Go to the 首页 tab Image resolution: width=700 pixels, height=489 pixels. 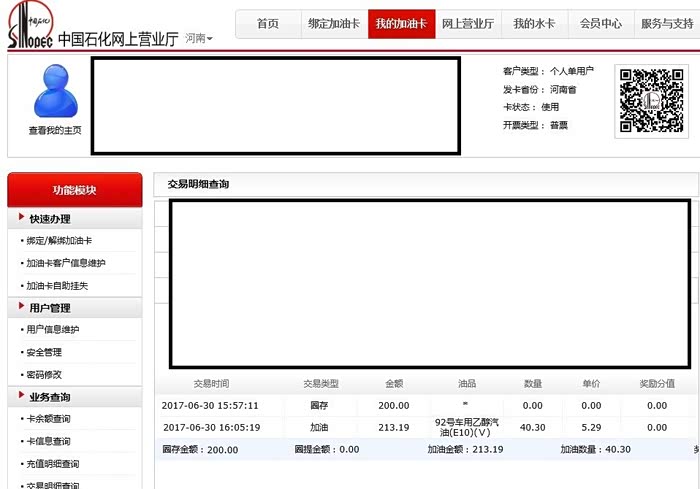pos(268,23)
